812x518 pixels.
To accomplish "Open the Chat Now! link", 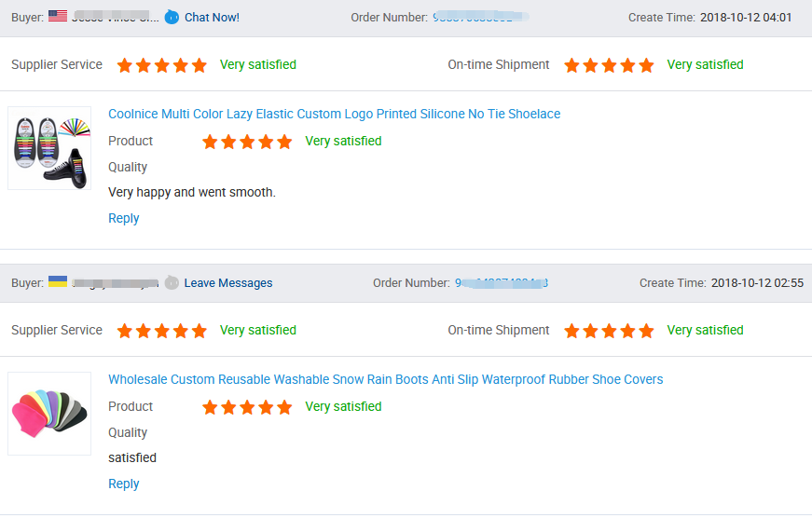I will 212,17.
